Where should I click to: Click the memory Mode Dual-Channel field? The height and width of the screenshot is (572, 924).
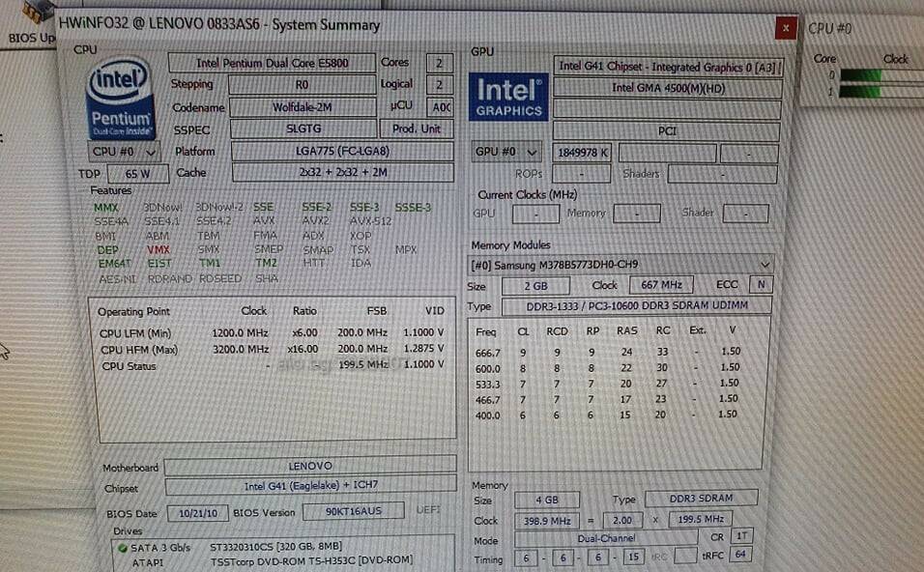(x=606, y=538)
